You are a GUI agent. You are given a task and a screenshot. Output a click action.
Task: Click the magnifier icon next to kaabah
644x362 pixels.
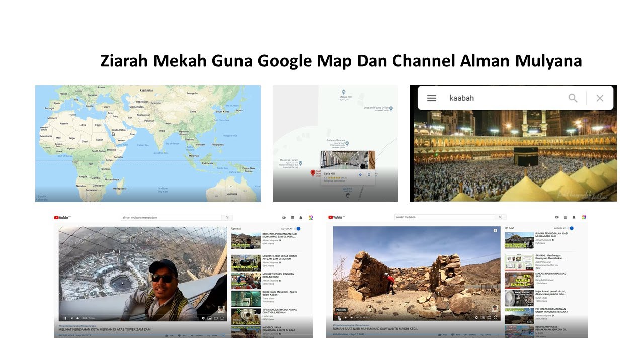[573, 98]
